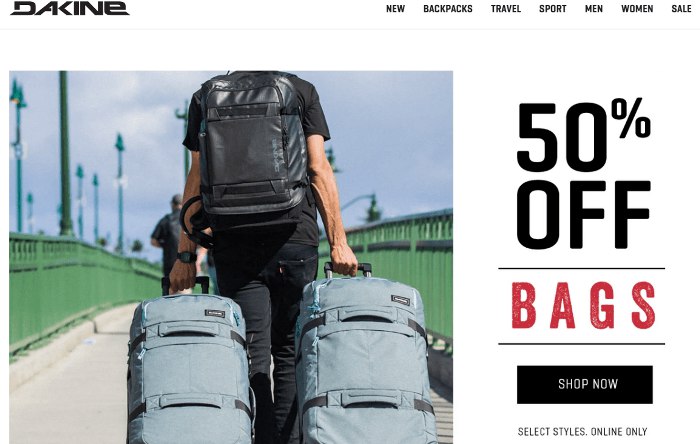Click the telescoping handle of the right roller bag
The width and height of the screenshot is (700, 444).
pos(348,270)
